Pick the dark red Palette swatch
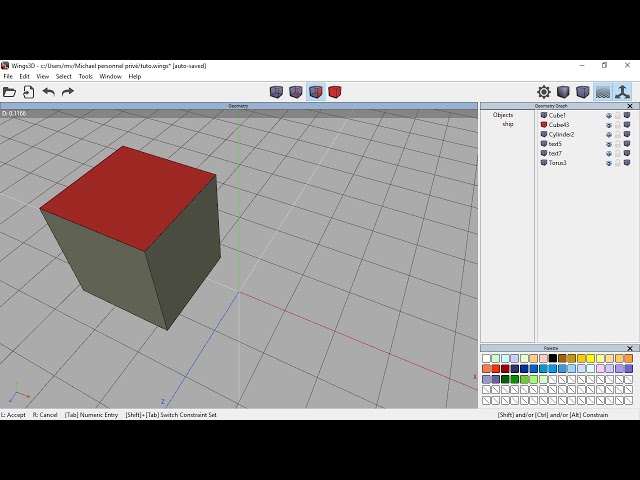The height and width of the screenshot is (480, 640). point(505,369)
